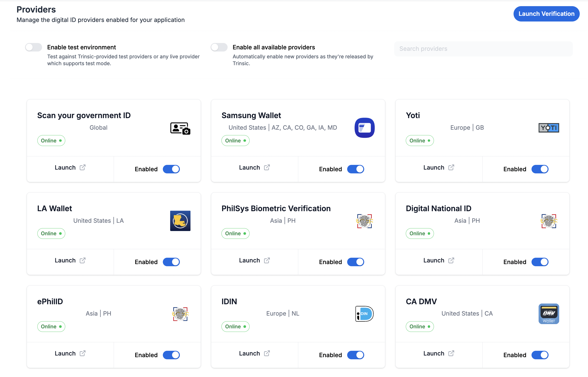Click the LA Wallet Louisiana logo
Screen dimensions: 588x377
(180, 221)
